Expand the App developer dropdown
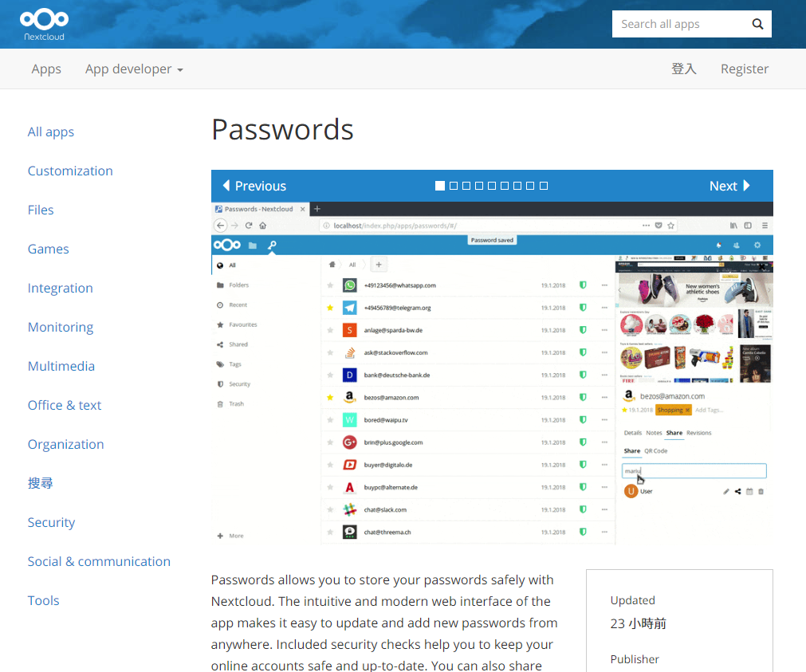This screenshot has width=806, height=672. [x=134, y=69]
